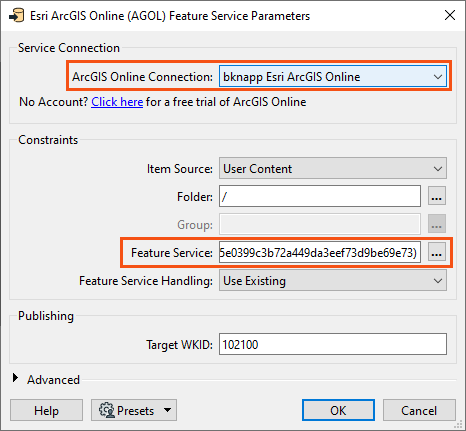Follow the Click here free trial link
This screenshot has height=431, width=466.
tap(117, 102)
